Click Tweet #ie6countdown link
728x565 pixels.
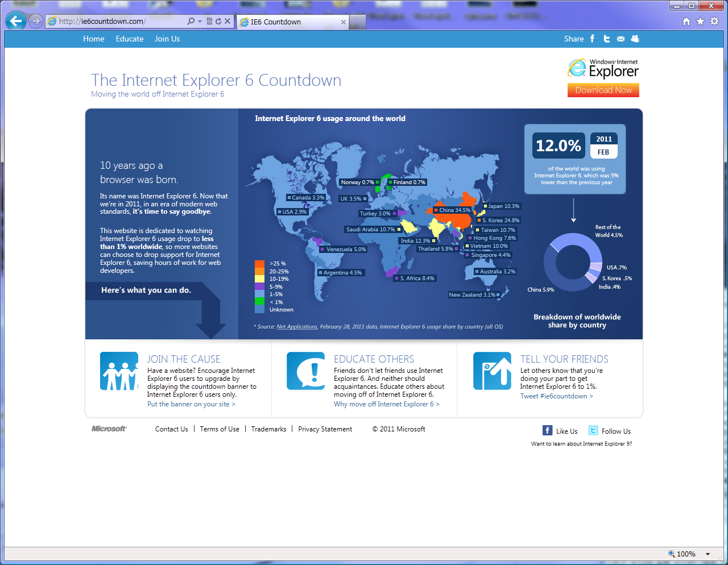(x=557, y=396)
